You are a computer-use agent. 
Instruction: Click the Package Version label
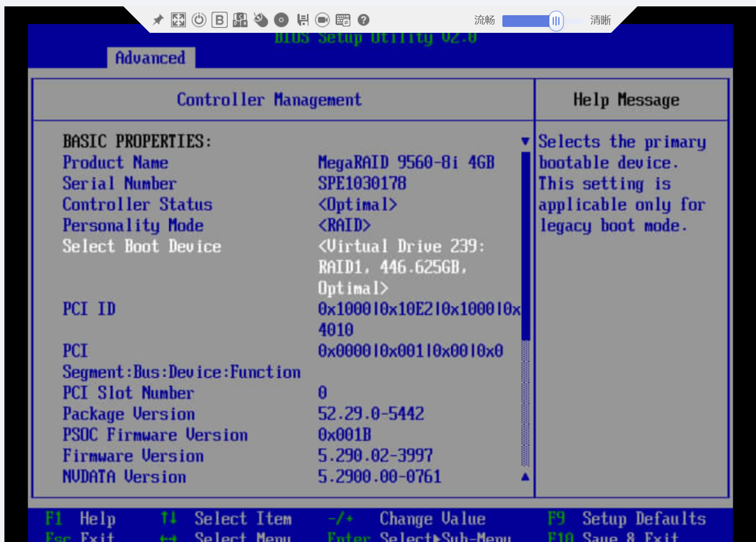tap(129, 414)
